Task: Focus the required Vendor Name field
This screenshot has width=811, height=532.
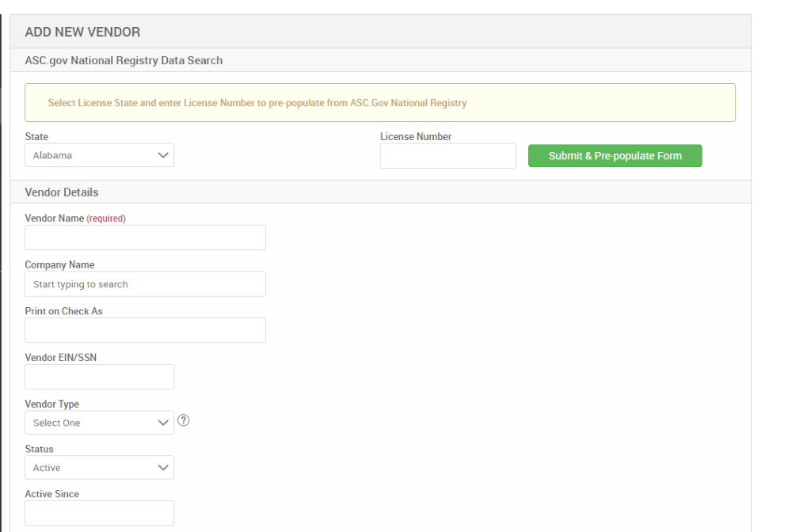Action: 145,237
